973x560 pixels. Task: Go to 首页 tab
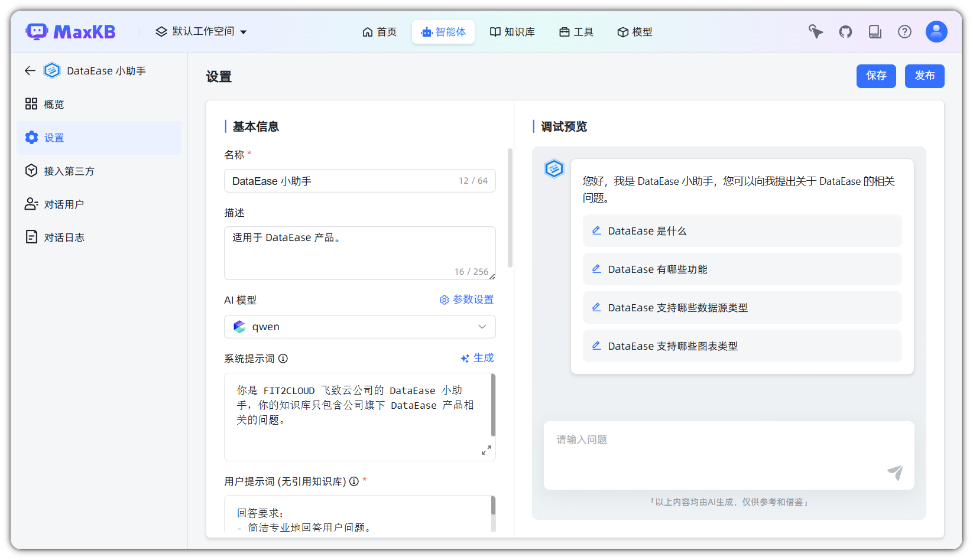[x=380, y=32]
